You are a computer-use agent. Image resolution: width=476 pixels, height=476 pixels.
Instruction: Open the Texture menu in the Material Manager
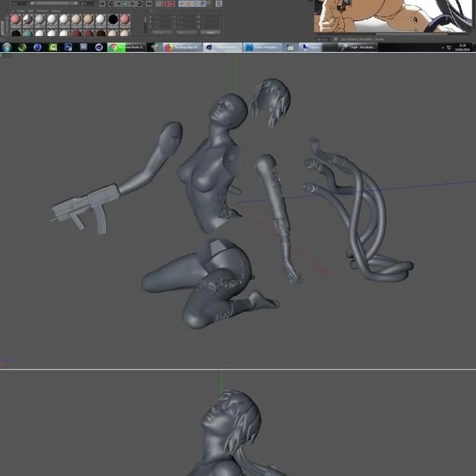(x=56, y=11)
